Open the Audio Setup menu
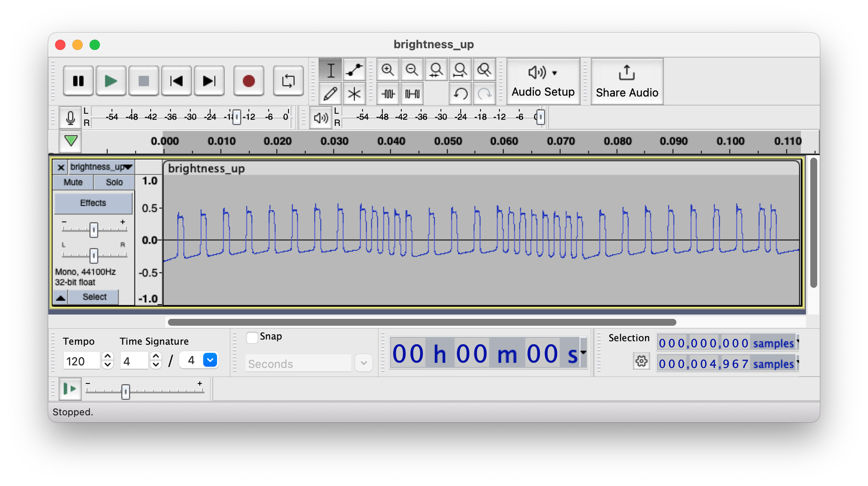 coord(543,81)
